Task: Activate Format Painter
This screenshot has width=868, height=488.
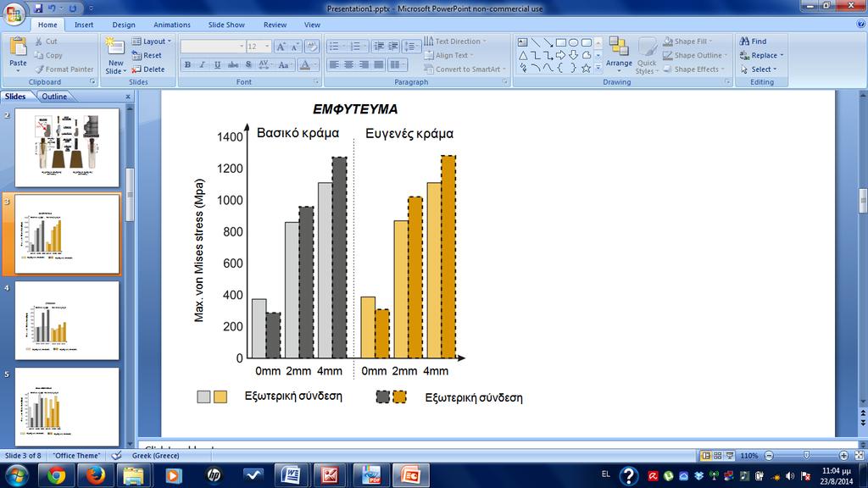Action: tap(64, 69)
